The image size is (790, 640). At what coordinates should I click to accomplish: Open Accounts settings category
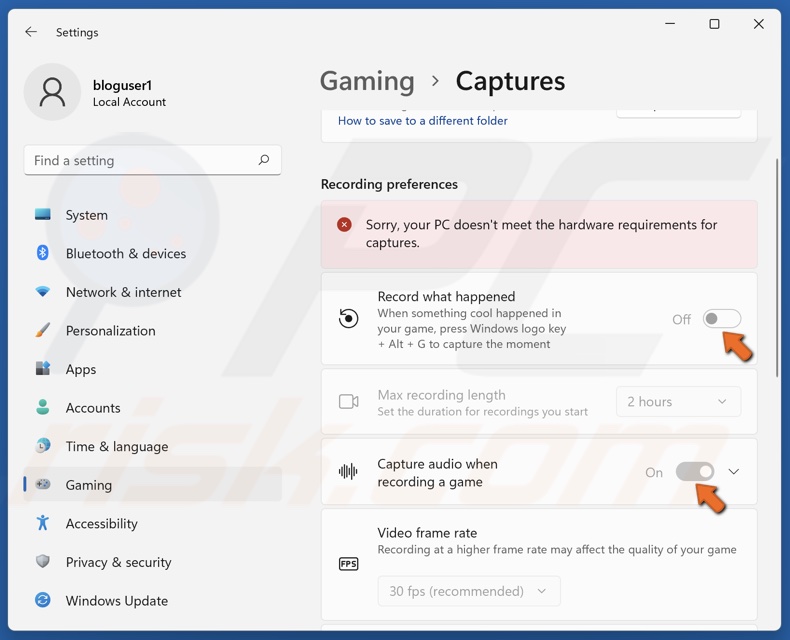(152, 407)
